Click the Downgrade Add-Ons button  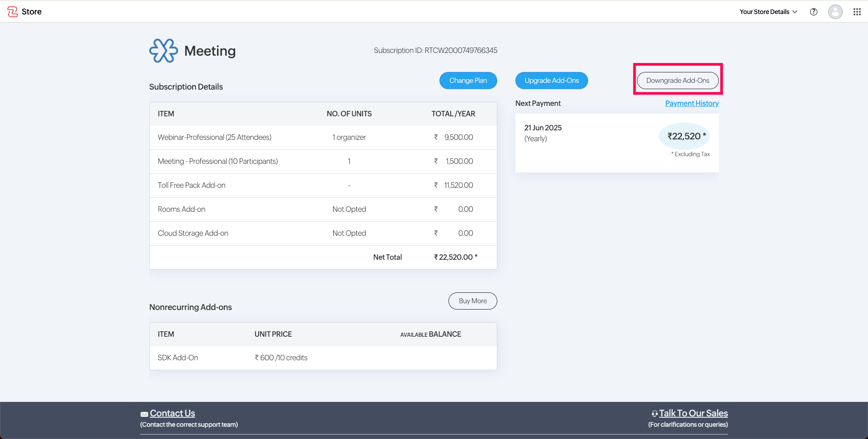(x=678, y=81)
